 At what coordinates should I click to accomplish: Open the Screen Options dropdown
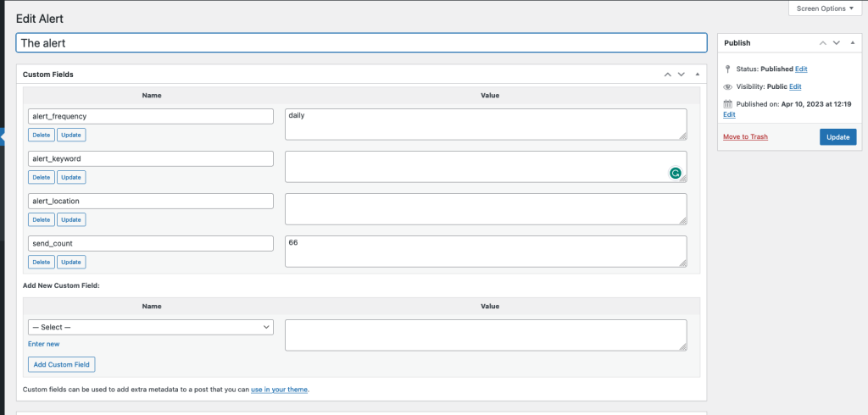(825, 8)
